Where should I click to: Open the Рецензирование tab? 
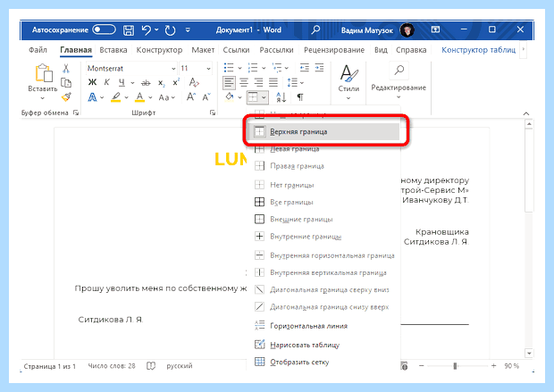click(334, 50)
